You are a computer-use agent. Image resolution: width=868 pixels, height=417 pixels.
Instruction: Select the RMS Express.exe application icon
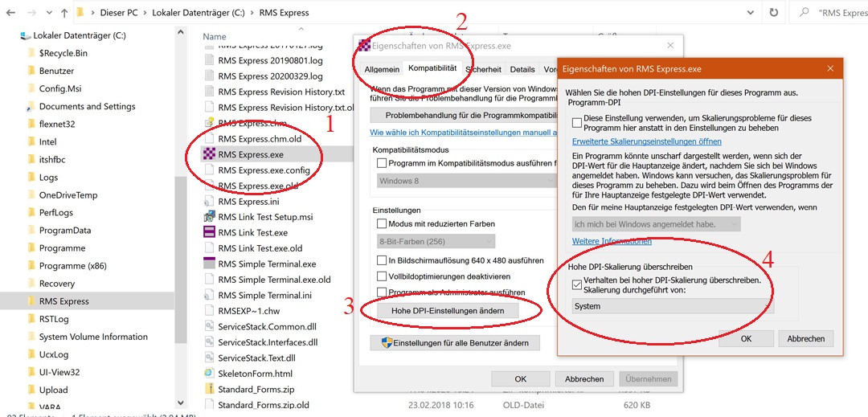click(x=209, y=154)
